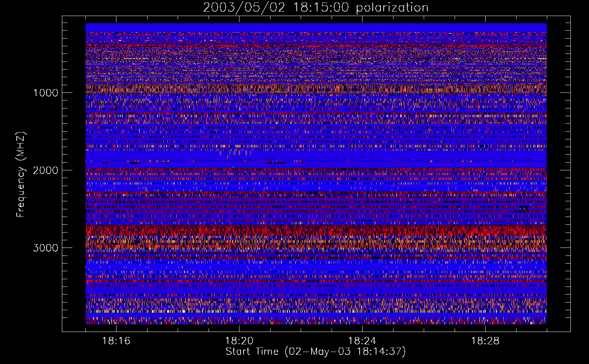This screenshot has width=589, height=364.
Task: Click the 3000 frequency tick label
Action: pos(46,248)
